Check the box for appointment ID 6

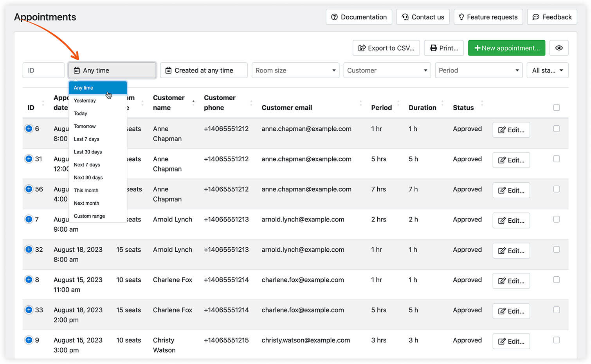557,128
